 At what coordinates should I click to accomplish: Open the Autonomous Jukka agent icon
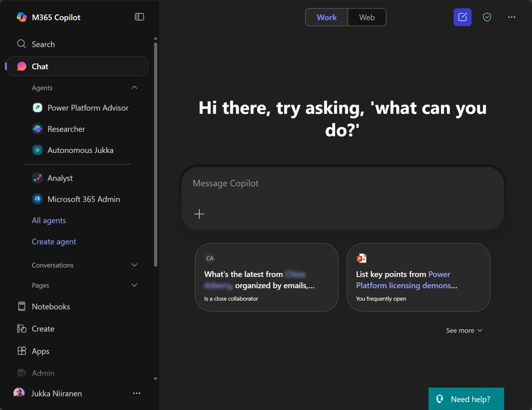tap(37, 150)
